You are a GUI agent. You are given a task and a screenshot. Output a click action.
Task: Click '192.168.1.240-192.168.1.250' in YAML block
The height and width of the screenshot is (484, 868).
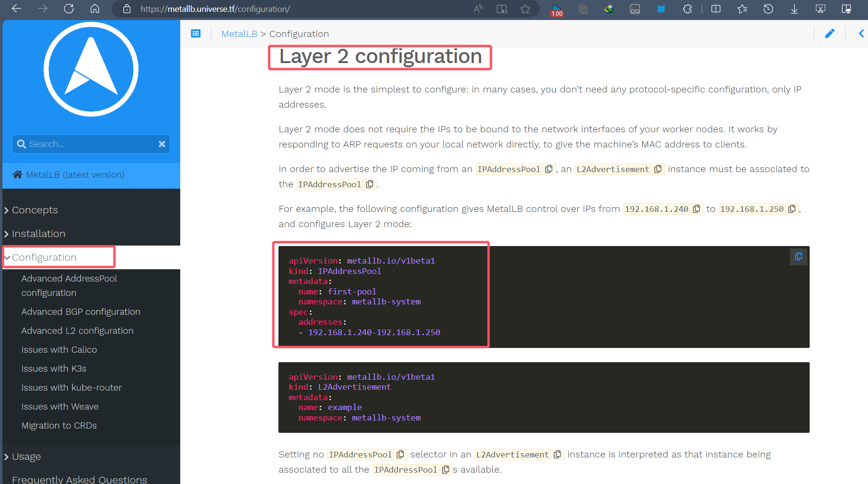click(x=374, y=332)
